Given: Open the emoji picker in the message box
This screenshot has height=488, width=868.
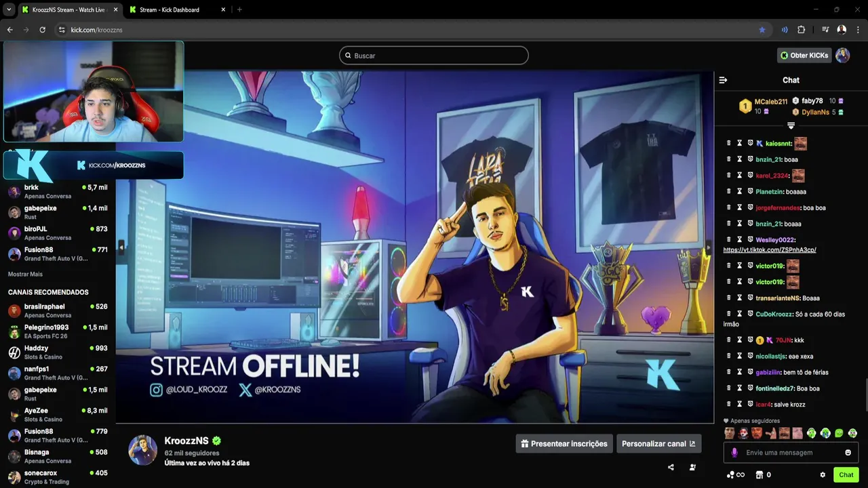Looking at the screenshot, I should (848, 453).
